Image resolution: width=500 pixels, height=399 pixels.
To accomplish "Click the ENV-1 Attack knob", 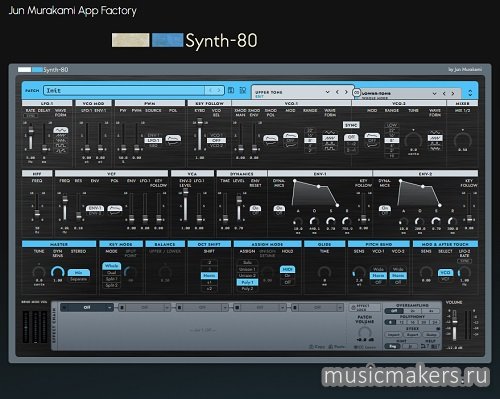I will 298,221.
